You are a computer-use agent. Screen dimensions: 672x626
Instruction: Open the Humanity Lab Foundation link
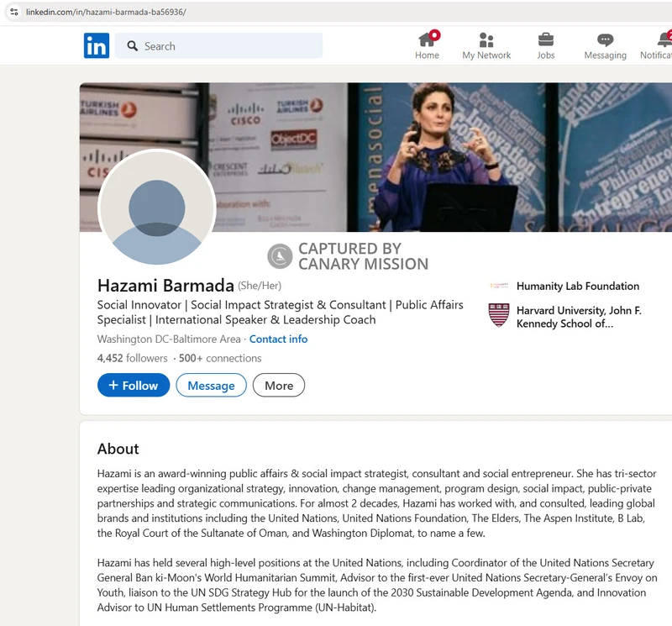tap(577, 286)
